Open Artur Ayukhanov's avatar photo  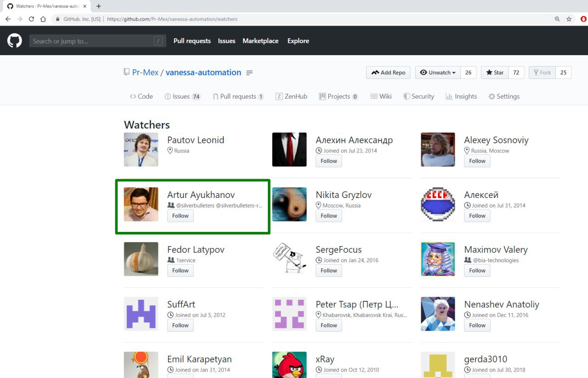pyautogui.click(x=141, y=204)
